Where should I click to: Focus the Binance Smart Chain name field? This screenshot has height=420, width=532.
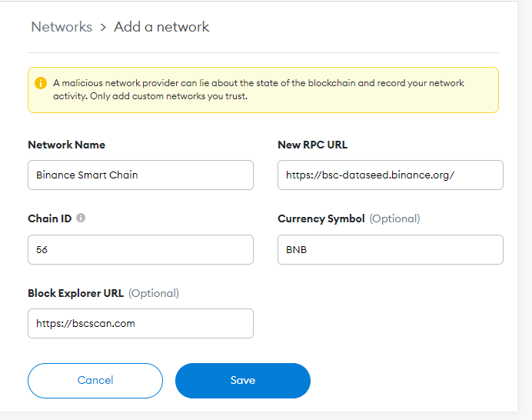(x=141, y=175)
